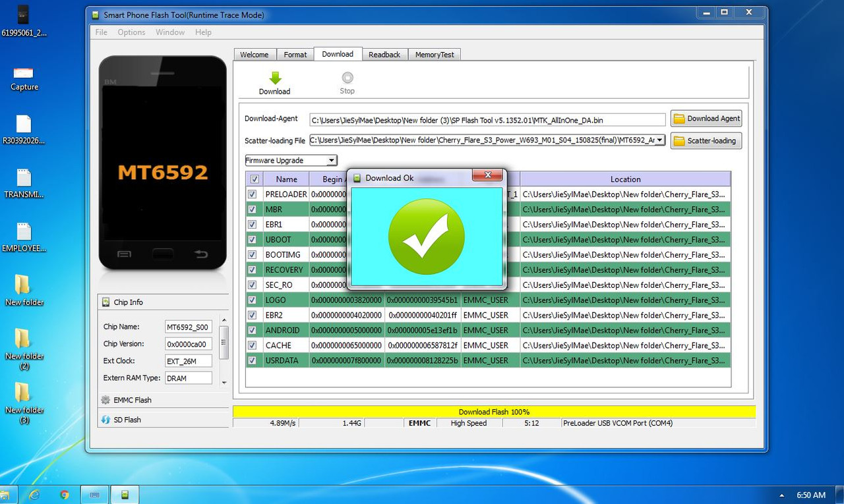
Task: Collapse the Chip Info section header
Action: pos(163,302)
